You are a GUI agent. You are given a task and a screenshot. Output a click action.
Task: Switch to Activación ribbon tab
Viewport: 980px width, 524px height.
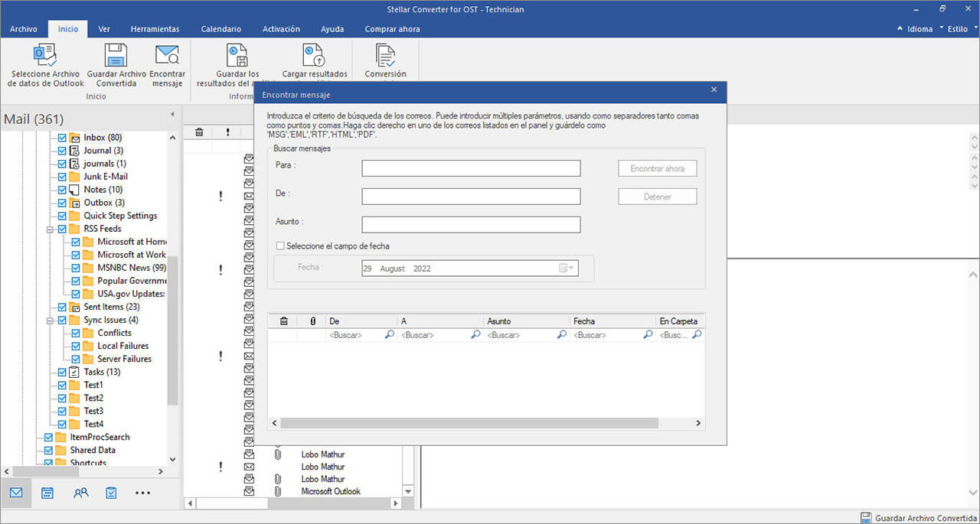tap(281, 29)
